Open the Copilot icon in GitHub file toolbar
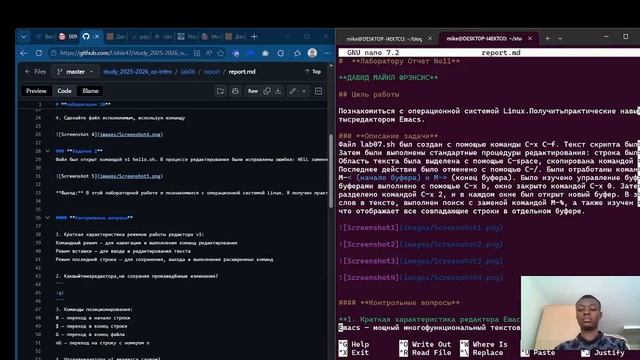This screenshot has height=360, width=640. pos(235,91)
